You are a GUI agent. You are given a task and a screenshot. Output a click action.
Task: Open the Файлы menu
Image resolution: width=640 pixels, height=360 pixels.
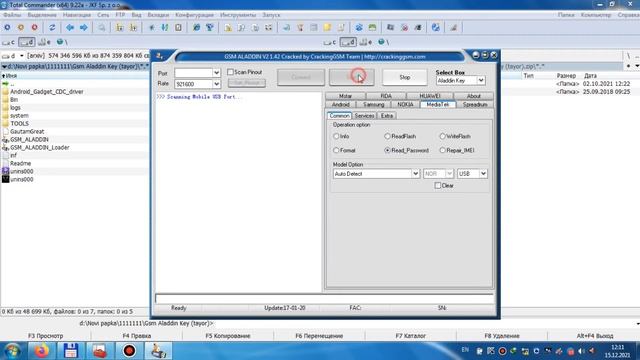point(12,15)
